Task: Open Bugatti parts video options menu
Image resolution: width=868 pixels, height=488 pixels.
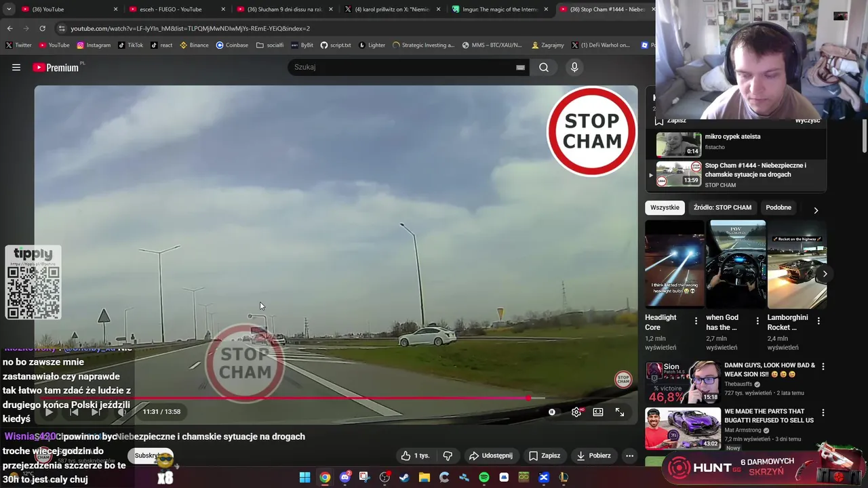Action: click(823, 412)
